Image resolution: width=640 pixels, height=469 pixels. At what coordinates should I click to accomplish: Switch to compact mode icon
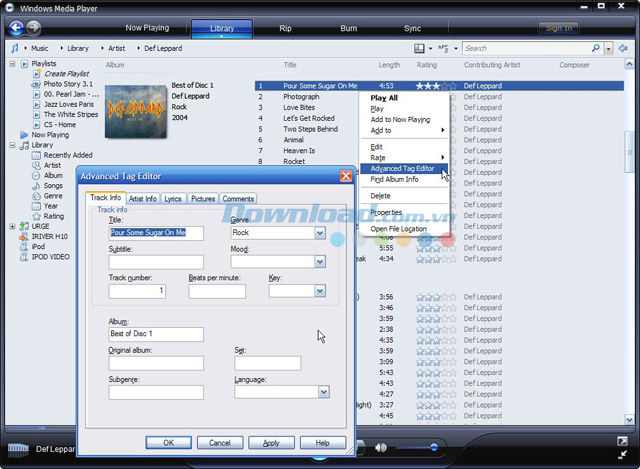point(622,455)
